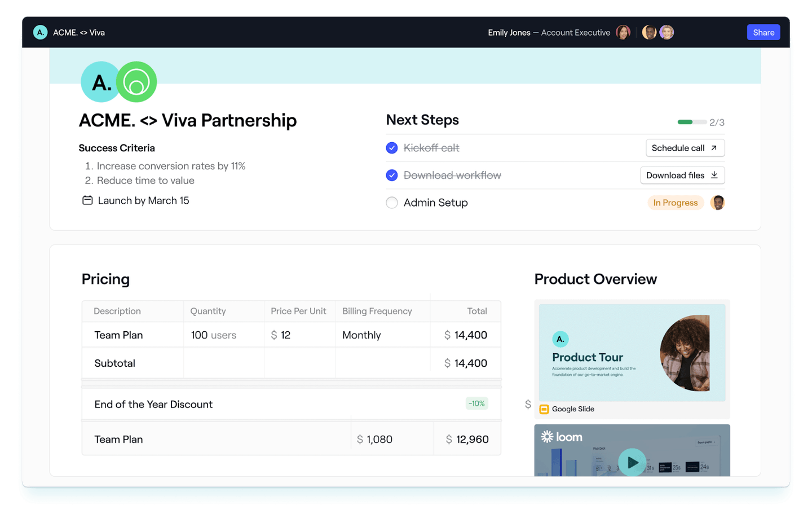Click 'ACME. <> Viva' title in top bar
Image resolution: width=812 pixels, height=509 pixels.
[x=79, y=32]
